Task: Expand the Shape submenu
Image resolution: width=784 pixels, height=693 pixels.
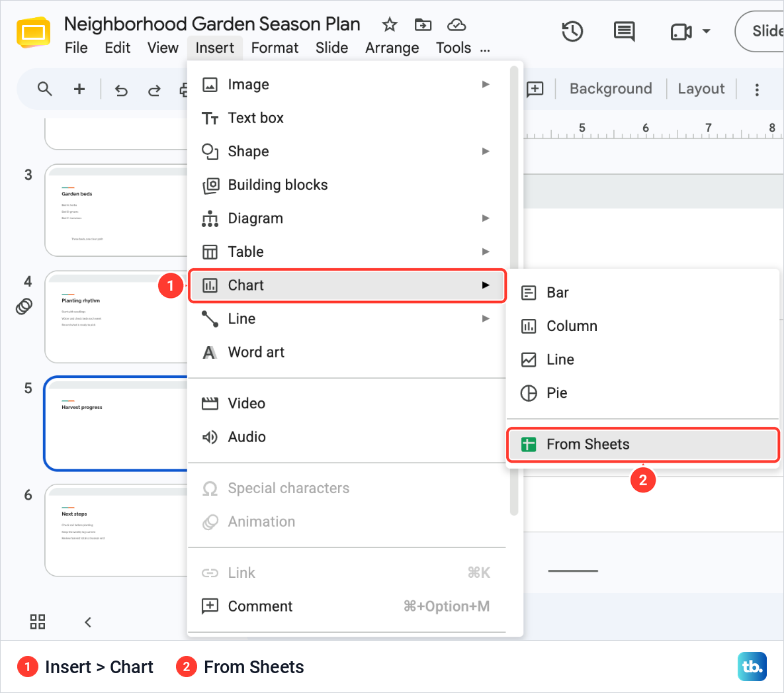Action: click(347, 152)
